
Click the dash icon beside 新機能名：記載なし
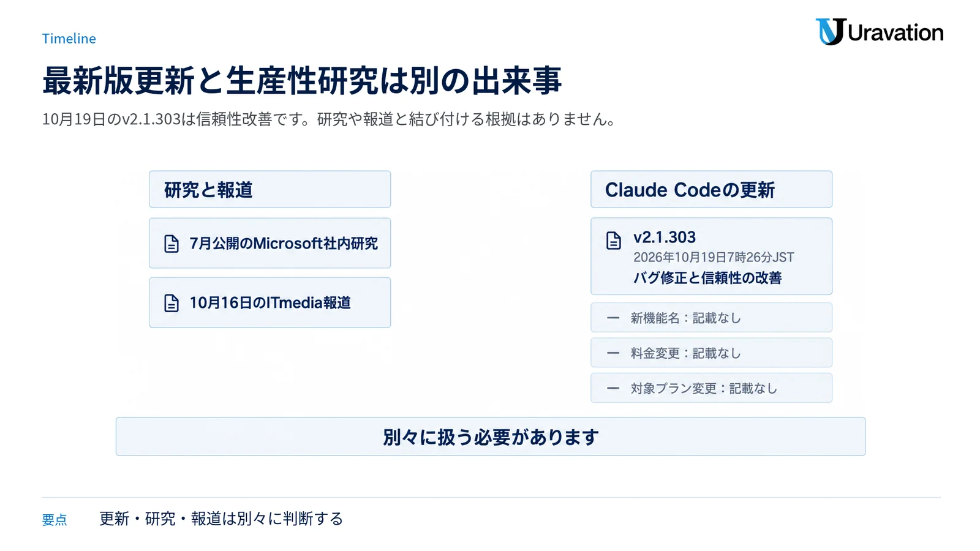tap(613, 318)
